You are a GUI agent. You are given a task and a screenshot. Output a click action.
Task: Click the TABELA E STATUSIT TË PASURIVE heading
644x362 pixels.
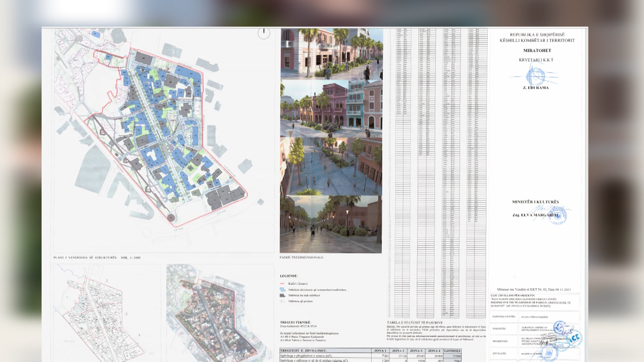415,322
